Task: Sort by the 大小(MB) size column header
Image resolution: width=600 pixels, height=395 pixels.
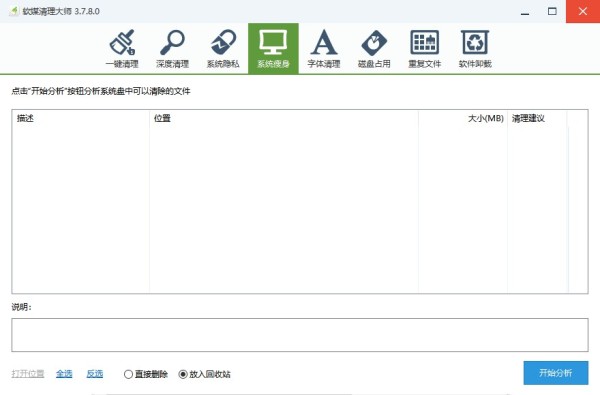Action: tap(463, 118)
